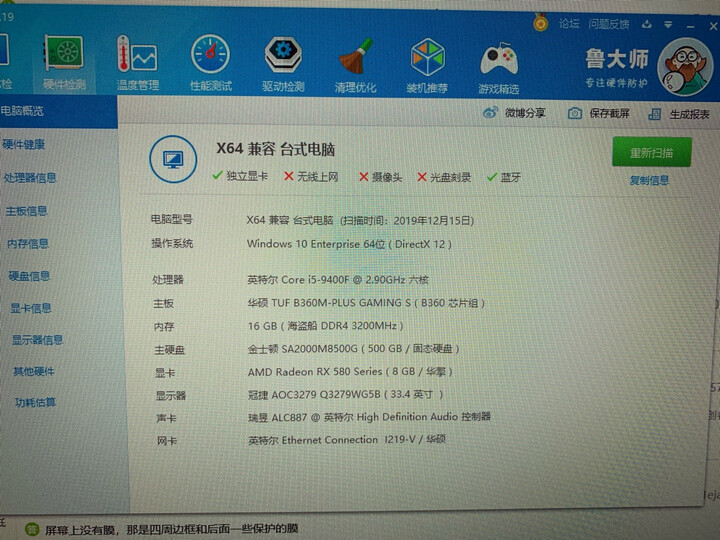Click the weibo icon beside 微博分享
Screen dimensions: 720x540
point(490,112)
